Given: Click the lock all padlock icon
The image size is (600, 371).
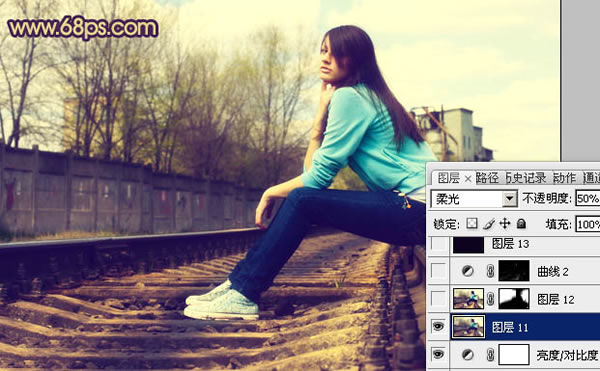Looking at the screenshot, I should [521, 223].
